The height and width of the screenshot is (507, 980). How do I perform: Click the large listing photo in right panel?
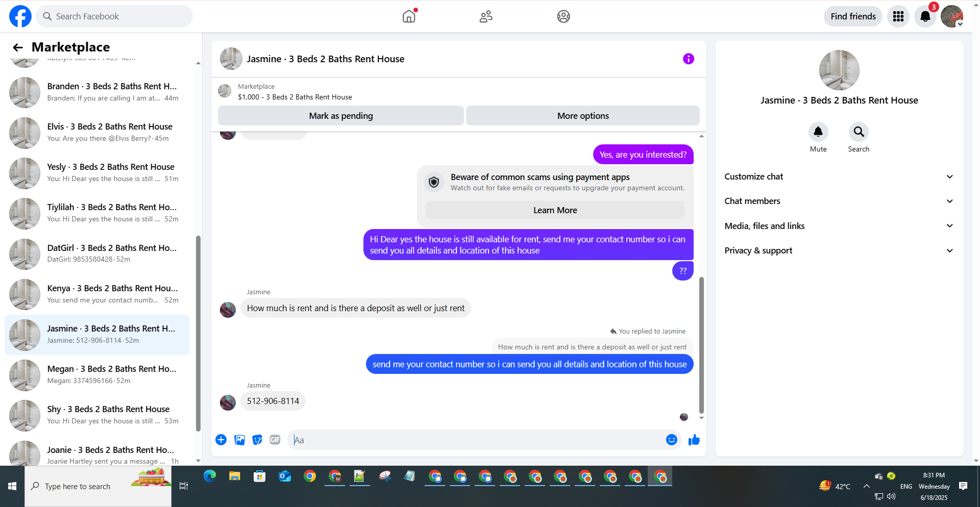click(839, 70)
